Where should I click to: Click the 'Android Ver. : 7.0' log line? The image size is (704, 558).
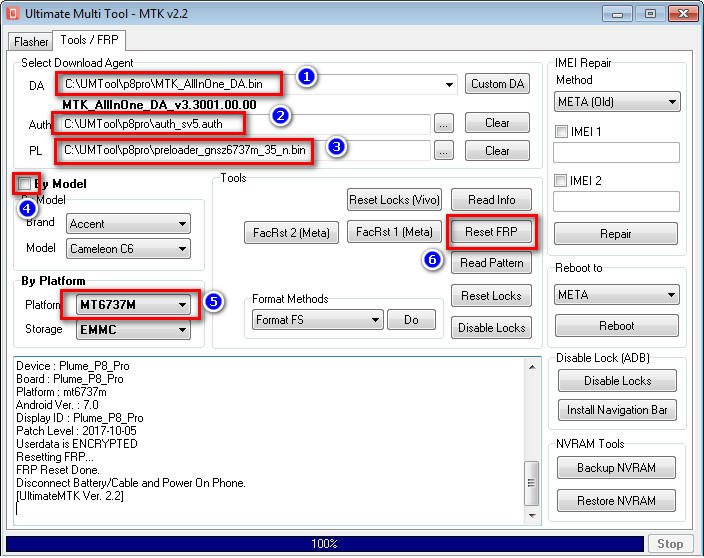[57, 405]
